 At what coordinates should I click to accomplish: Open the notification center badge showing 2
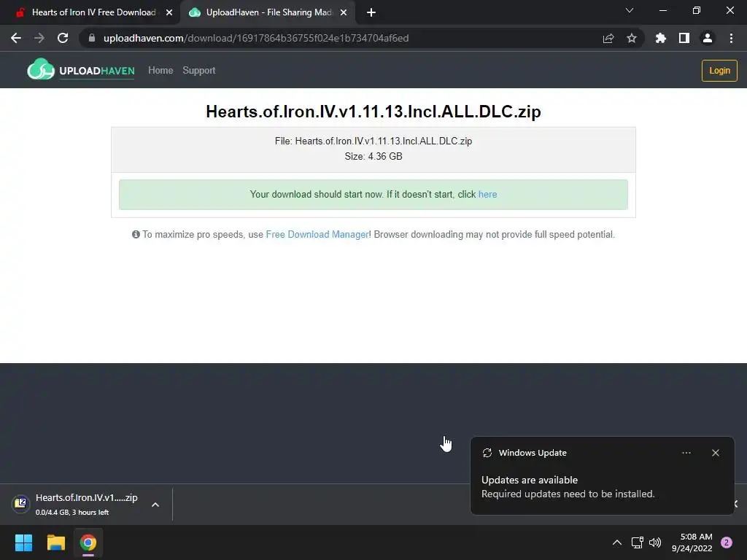(x=727, y=542)
